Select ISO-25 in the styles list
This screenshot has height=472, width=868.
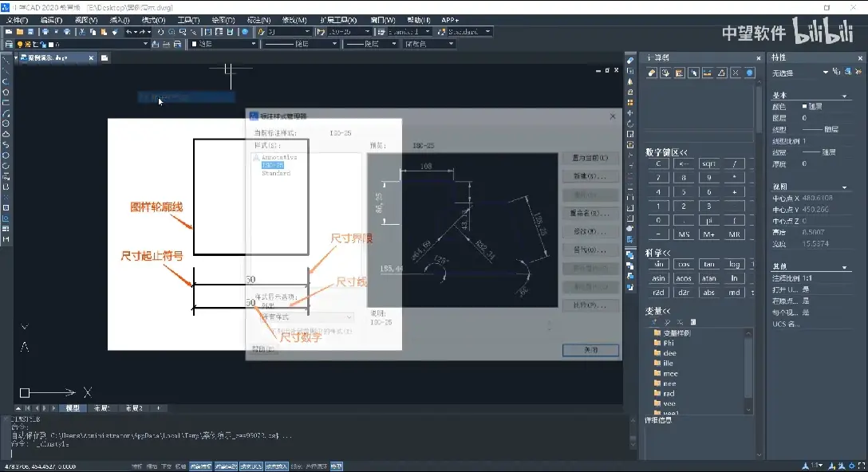[272, 166]
